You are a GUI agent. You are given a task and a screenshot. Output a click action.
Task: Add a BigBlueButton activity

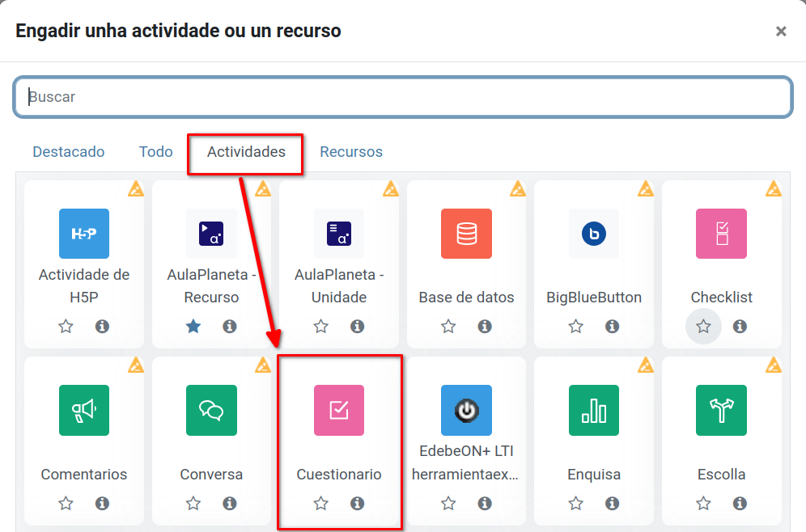(594, 234)
